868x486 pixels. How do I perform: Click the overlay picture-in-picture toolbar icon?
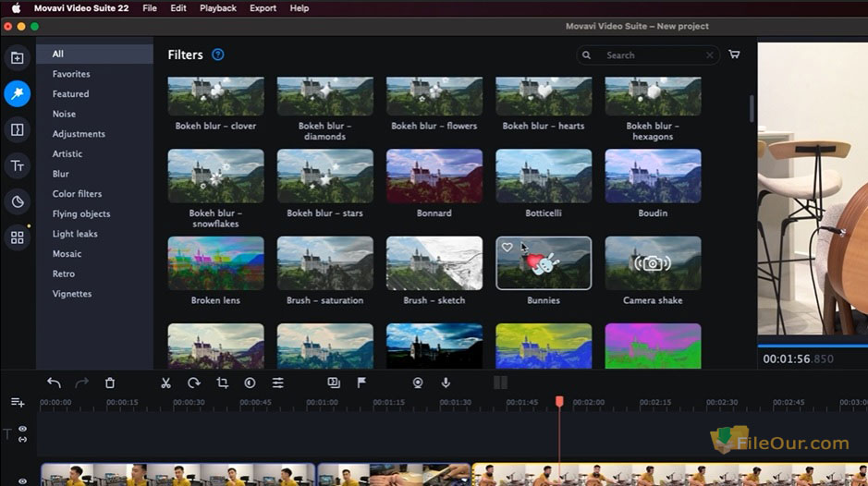click(x=334, y=383)
